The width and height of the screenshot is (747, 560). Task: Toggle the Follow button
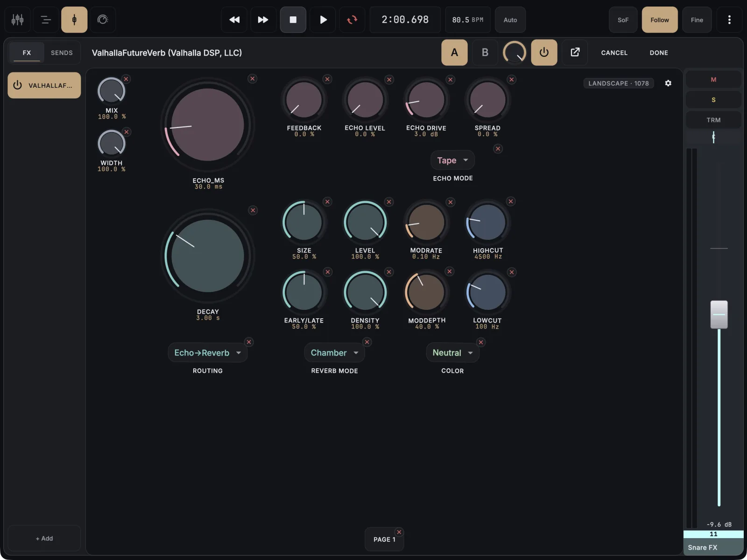tap(660, 20)
